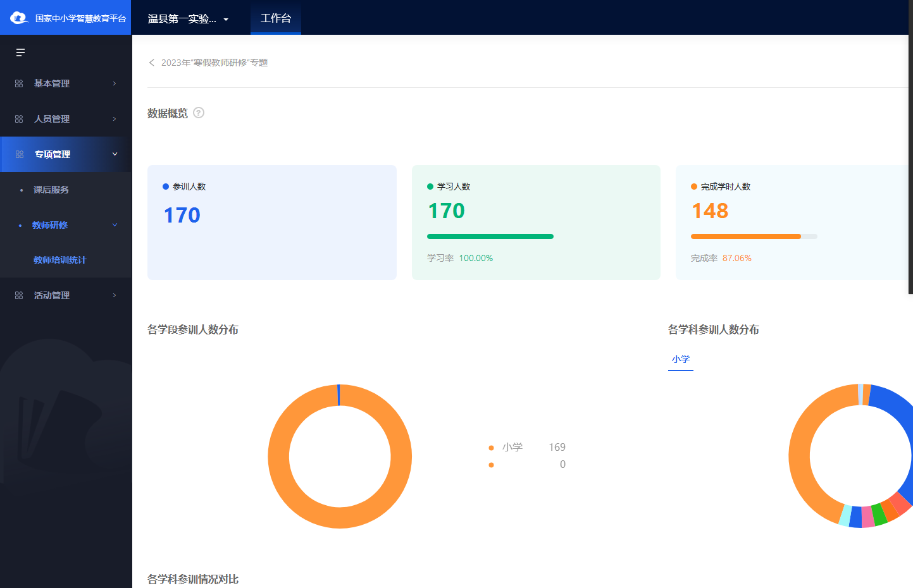
Task: Collapse sidebar with the hamburger menu icon
Action: point(20,52)
